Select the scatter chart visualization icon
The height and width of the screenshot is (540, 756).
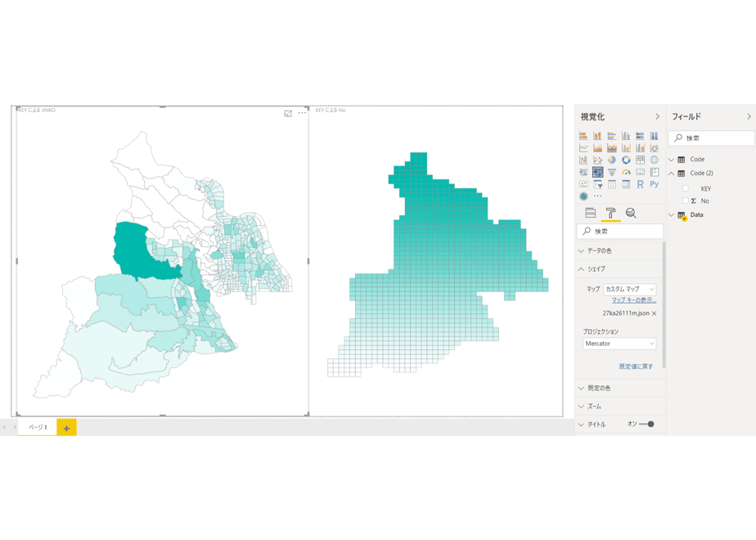click(x=598, y=160)
